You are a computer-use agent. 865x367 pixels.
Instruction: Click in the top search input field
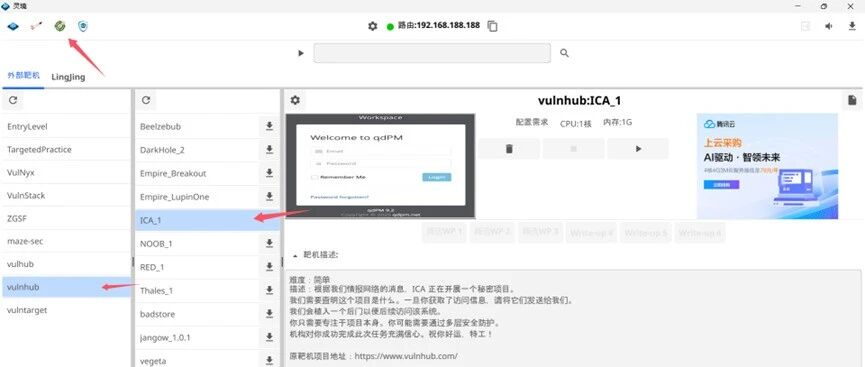click(432, 53)
